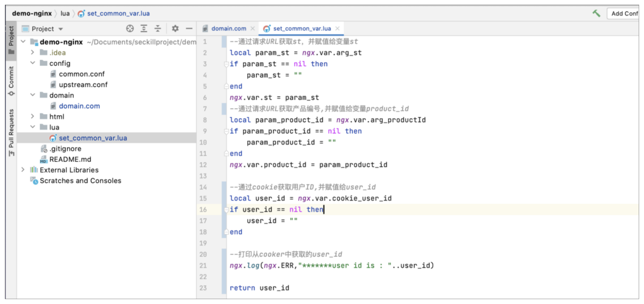Expand the .idea folder

pyautogui.click(x=33, y=52)
